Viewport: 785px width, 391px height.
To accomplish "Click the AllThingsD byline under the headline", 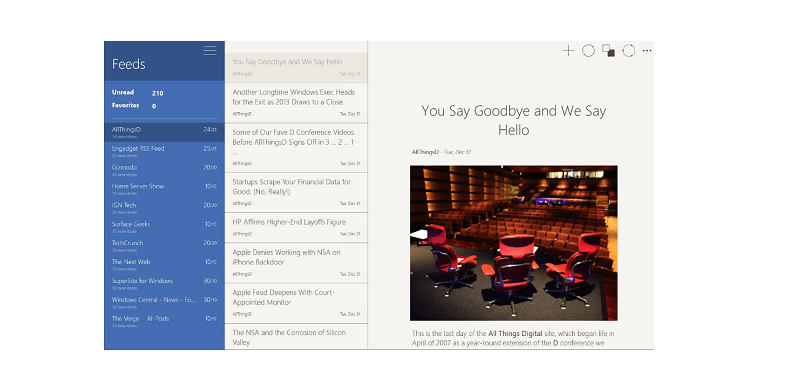I will (425, 152).
